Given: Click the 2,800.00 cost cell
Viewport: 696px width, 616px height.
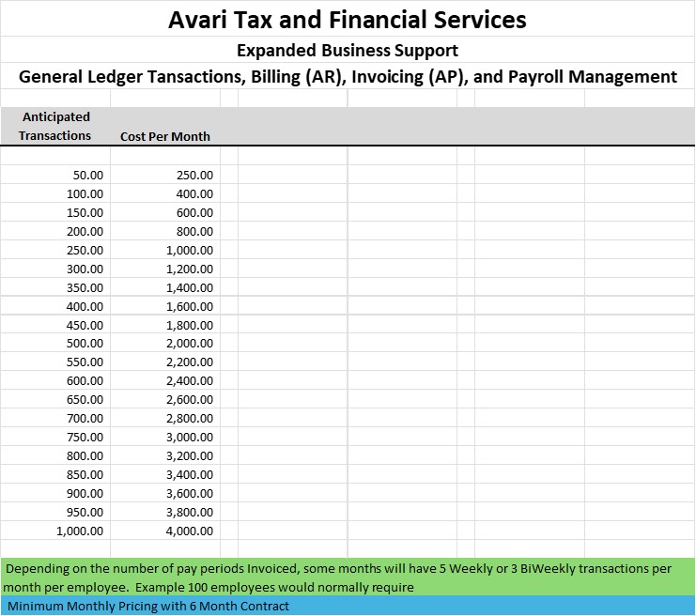Looking at the screenshot, I should (x=190, y=419).
